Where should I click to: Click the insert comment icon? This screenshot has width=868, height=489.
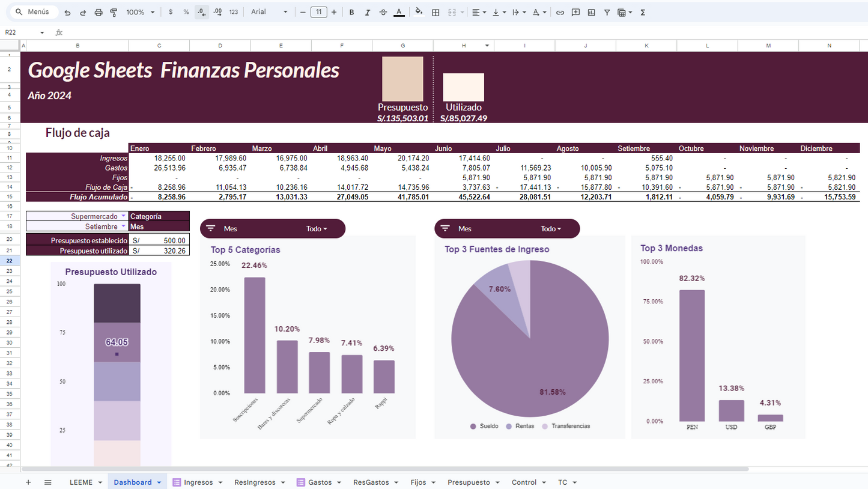(x=575, y=12)
